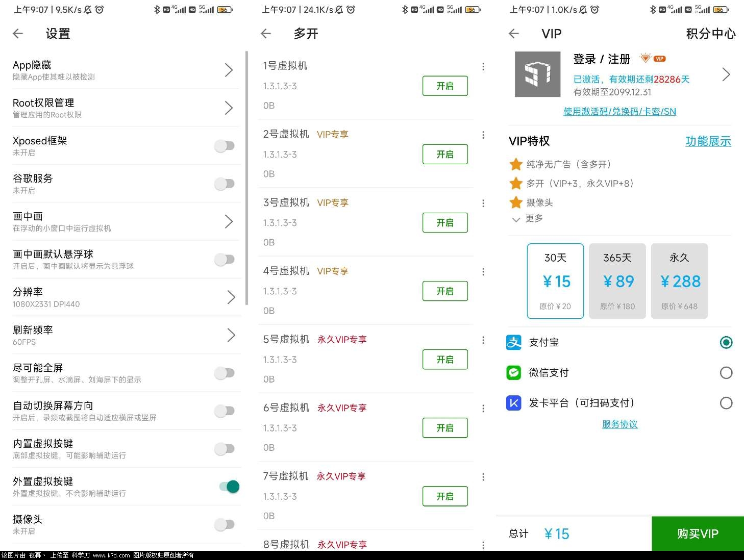Tap the 8号虚拟机 row title
Image resolution: width=744 pixels, height=560 pixels.
click(x=286, y=544)
